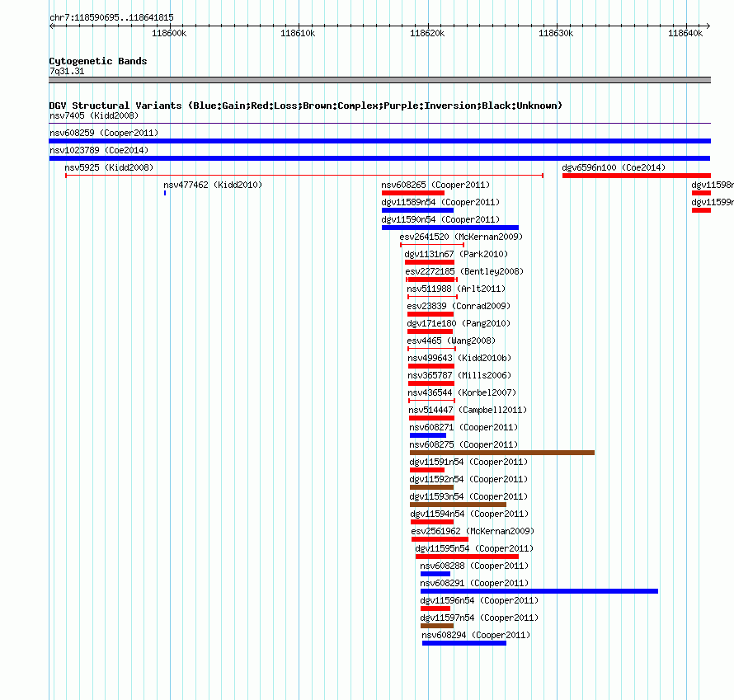Select the nsv477462 (Kidd2010) variant label

(213, 185)
